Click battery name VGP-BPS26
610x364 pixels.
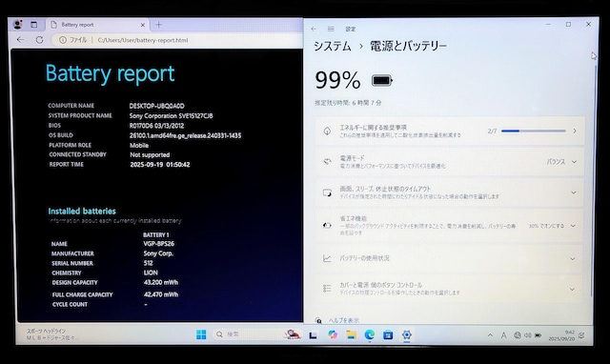159,243
